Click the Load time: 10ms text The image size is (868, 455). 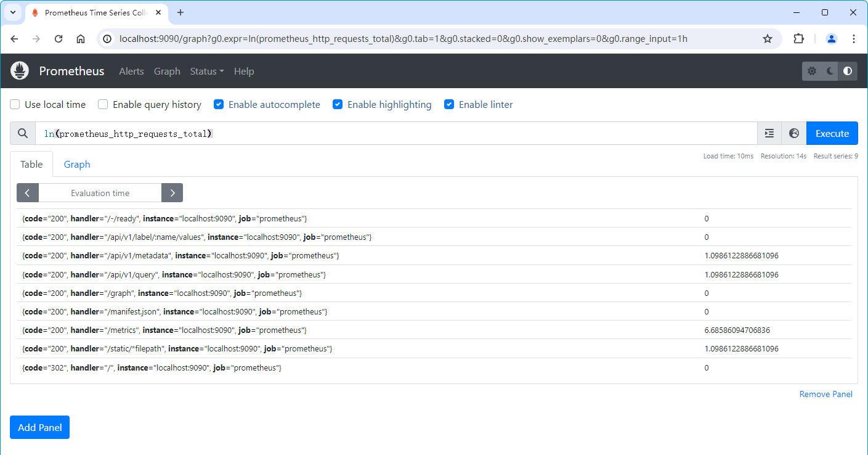[x=728, y=156]
